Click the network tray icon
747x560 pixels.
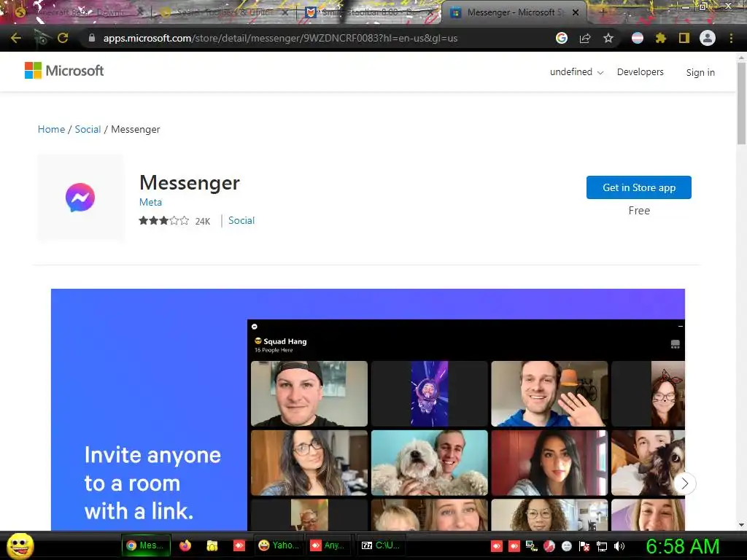tap(602, 546)
